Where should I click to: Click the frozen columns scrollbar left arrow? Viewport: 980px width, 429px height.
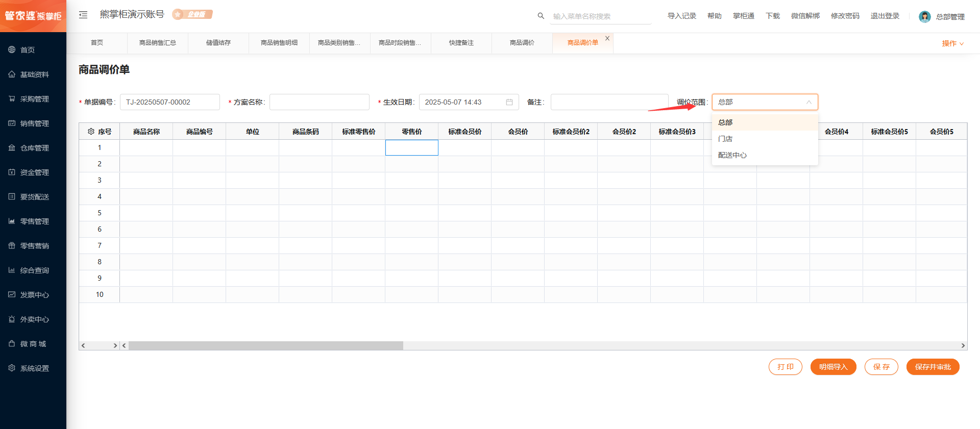point(83,345)
